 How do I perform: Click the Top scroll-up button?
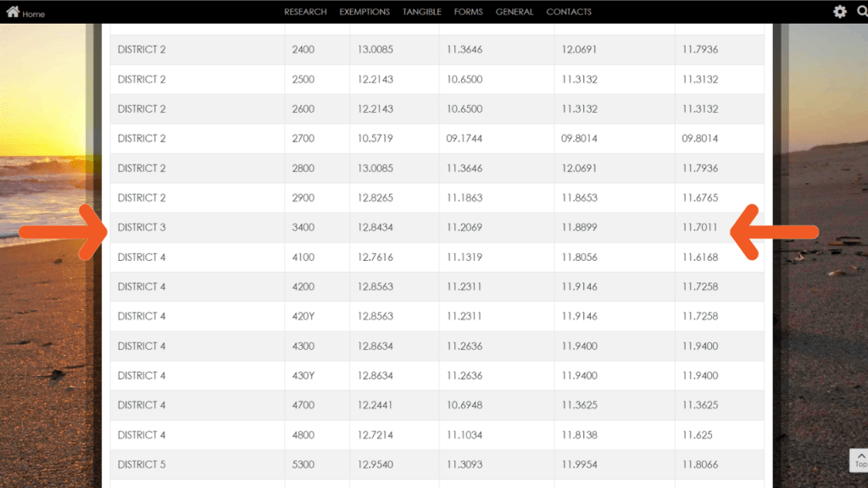(x=860, y=459)
